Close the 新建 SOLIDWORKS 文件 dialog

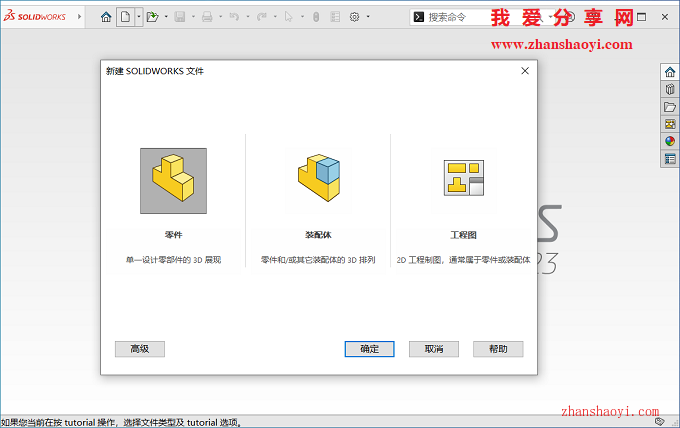(525, 71)
